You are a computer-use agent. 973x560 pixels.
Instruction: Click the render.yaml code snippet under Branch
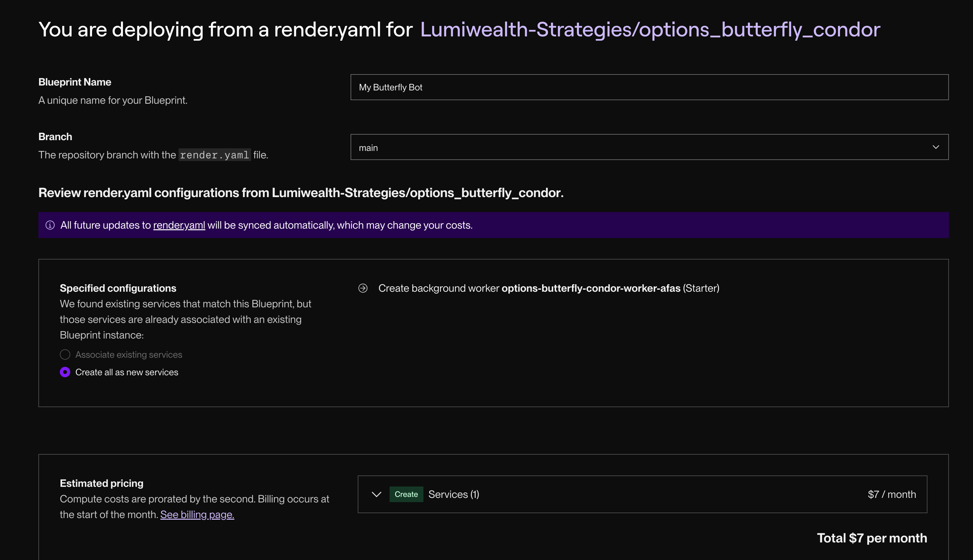click(214, 155)
